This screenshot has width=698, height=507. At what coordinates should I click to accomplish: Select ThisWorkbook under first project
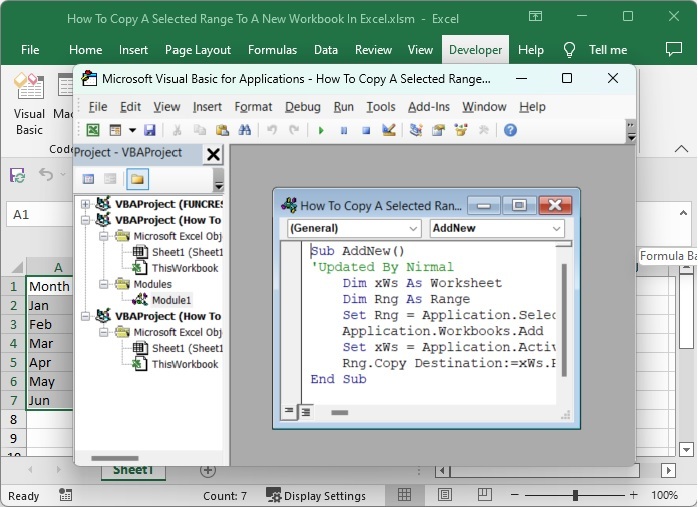(x=185, y=268)
